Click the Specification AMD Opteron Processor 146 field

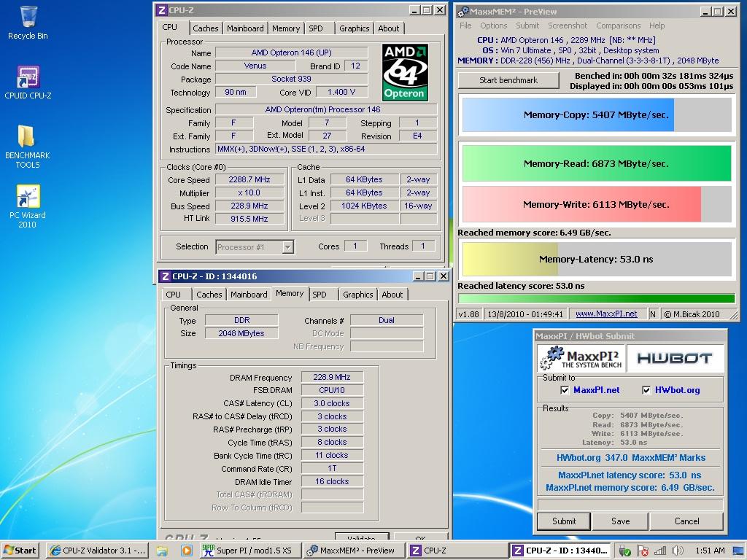326,109
